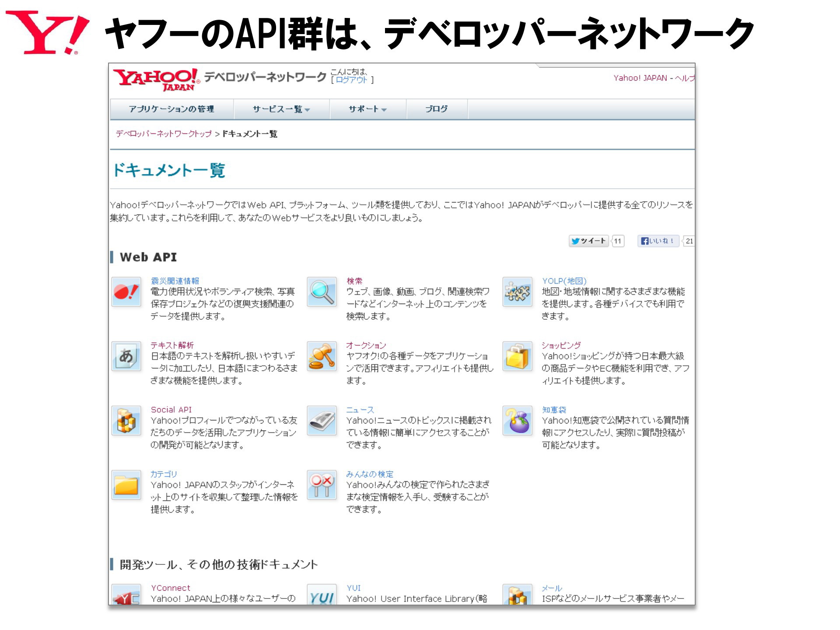Click the カテゴリ folder icon

[x=126, y=485]
